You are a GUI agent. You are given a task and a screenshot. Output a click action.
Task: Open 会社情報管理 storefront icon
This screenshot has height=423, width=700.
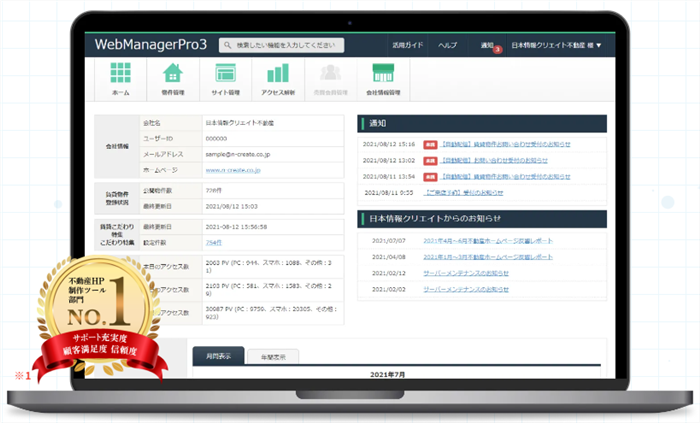pos(381,75)
